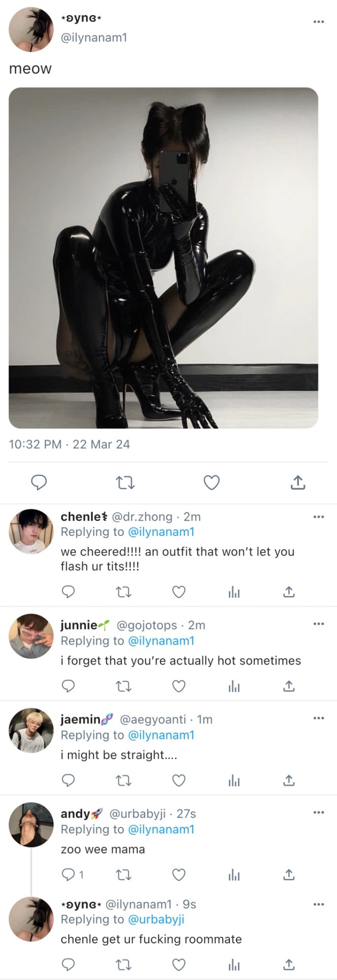Like the main "meow" tweet

tap(212, 482)
